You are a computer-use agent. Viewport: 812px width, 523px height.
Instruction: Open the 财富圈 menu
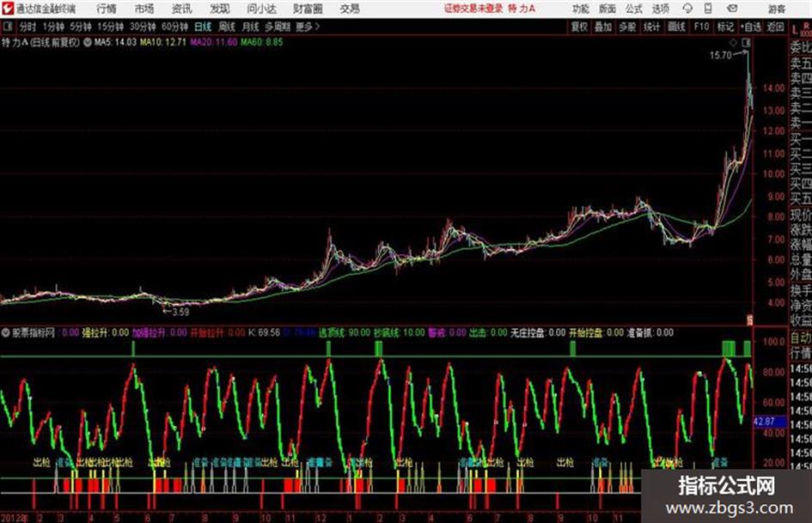point(308,9)
